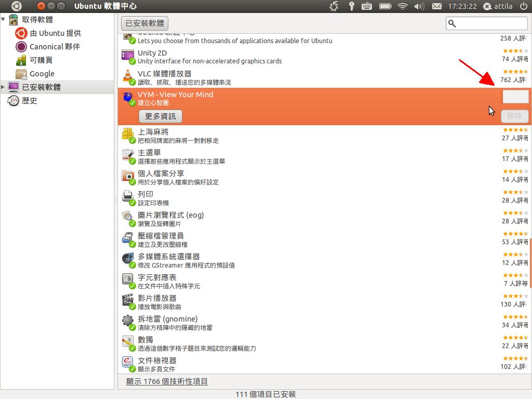Click the 已安裝軟體 breadcrumb button

144,23
